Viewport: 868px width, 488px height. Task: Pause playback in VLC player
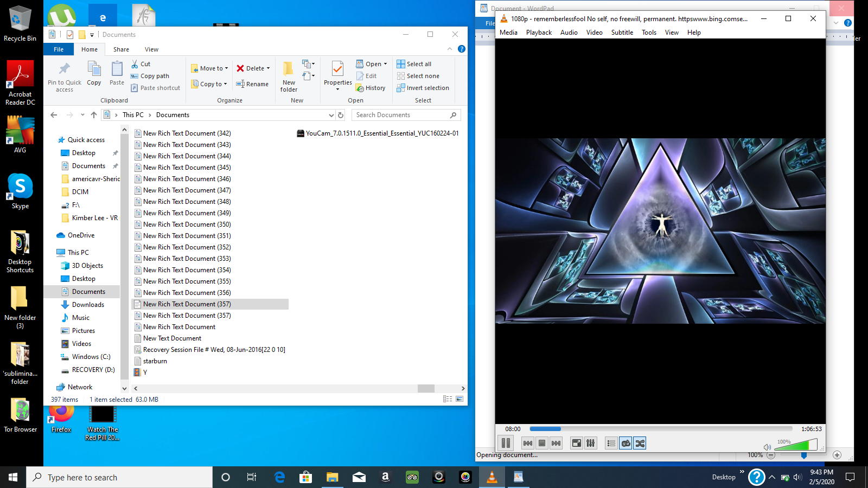[x=506, y=443]
